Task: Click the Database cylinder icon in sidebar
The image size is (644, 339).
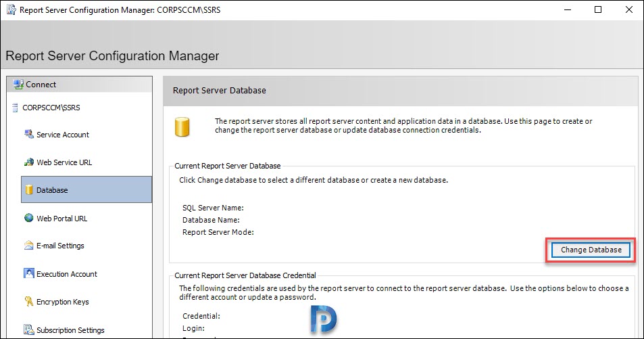Action: click(x=29, y=189)
